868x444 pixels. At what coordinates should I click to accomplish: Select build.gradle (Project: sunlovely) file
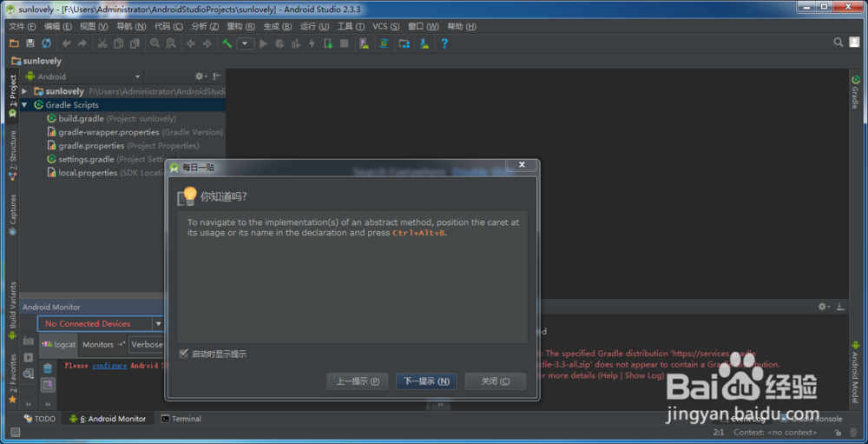[111, 119]
